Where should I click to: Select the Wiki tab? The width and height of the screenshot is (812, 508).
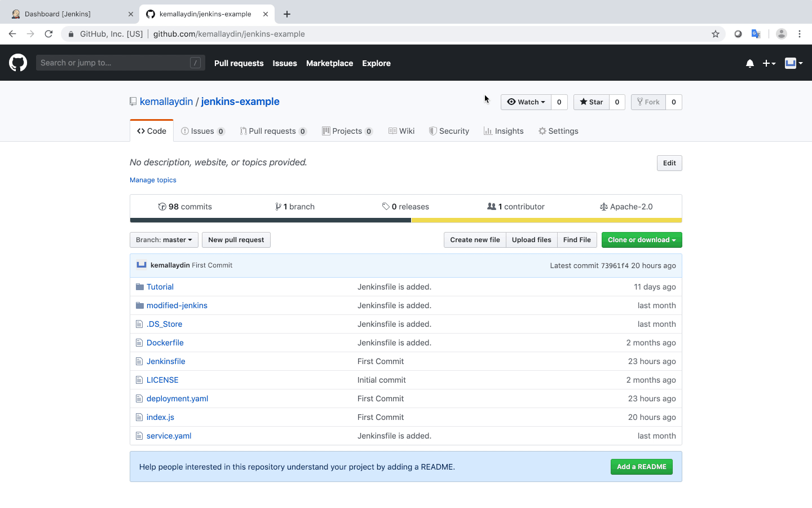tap(401, 131)
